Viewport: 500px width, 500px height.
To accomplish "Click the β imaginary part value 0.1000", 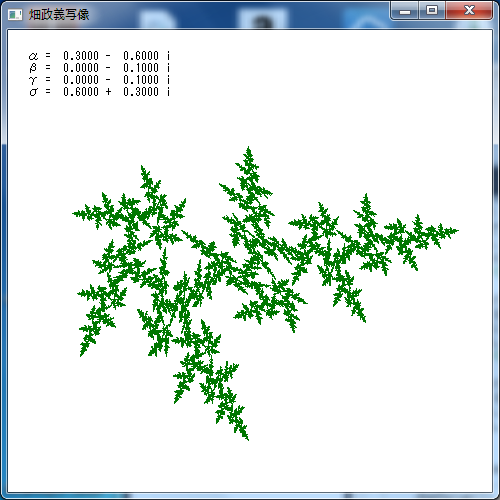I will pyautogui.click(x=141, y=68).
